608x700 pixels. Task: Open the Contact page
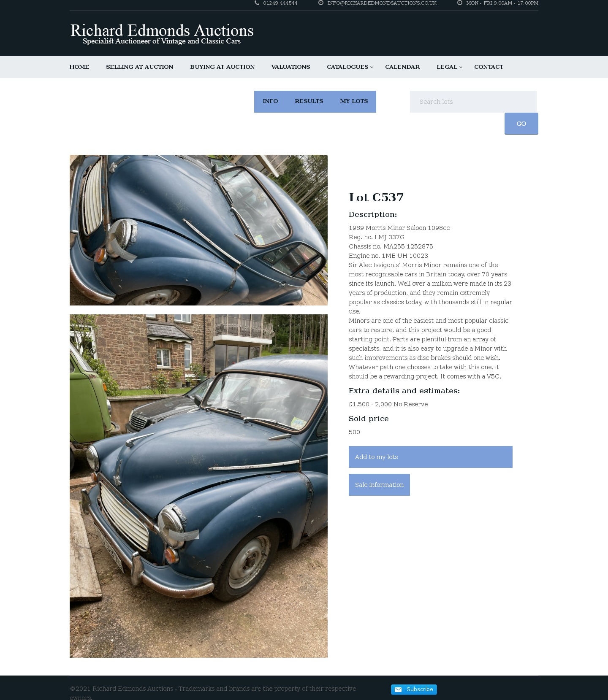[x=489, y=67]
